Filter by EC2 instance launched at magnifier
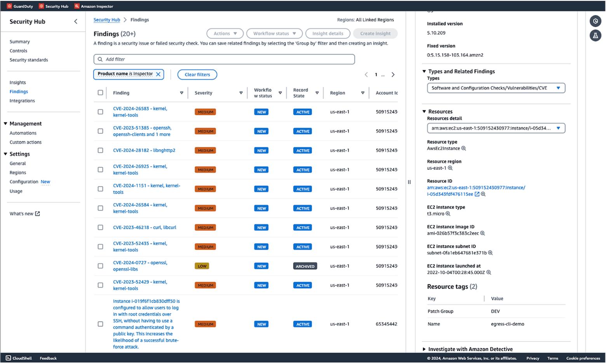This screenshot has height=364, width=606. pyautogui.click(x=489, y=273)
